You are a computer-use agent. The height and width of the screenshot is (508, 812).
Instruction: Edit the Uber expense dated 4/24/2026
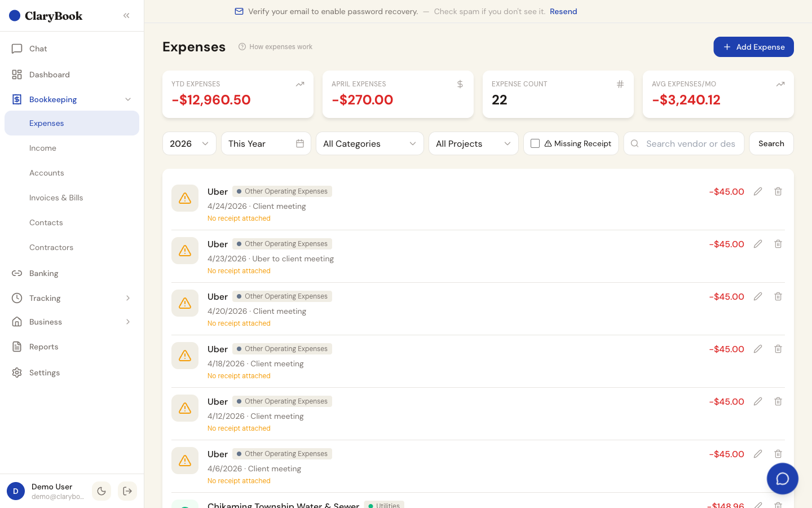tap(757, 191)
